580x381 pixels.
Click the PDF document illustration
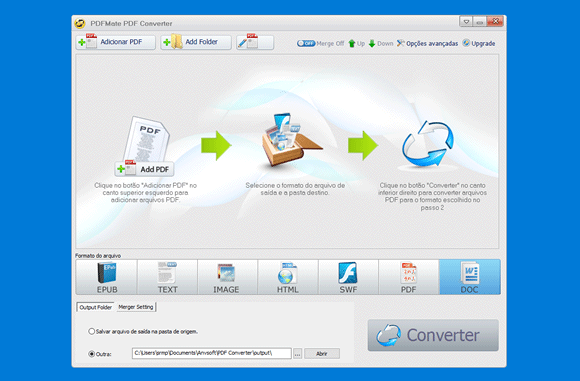[x=146, y=139]
